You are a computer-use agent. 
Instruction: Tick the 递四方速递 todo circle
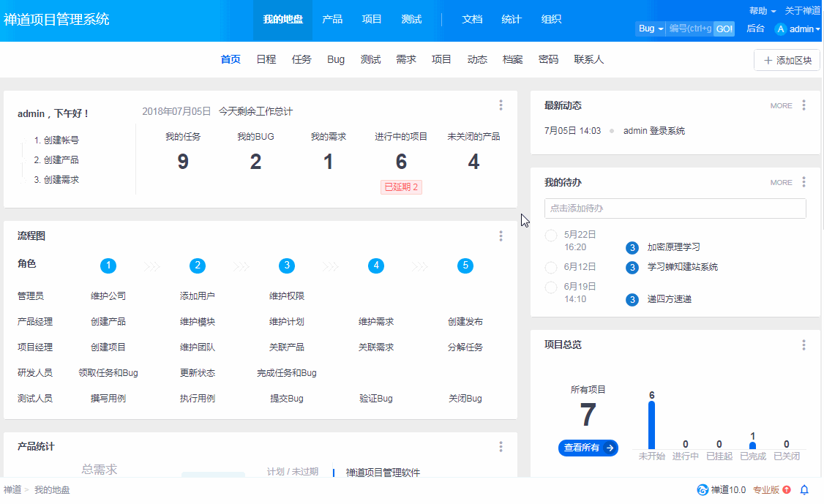click(551, 287)
